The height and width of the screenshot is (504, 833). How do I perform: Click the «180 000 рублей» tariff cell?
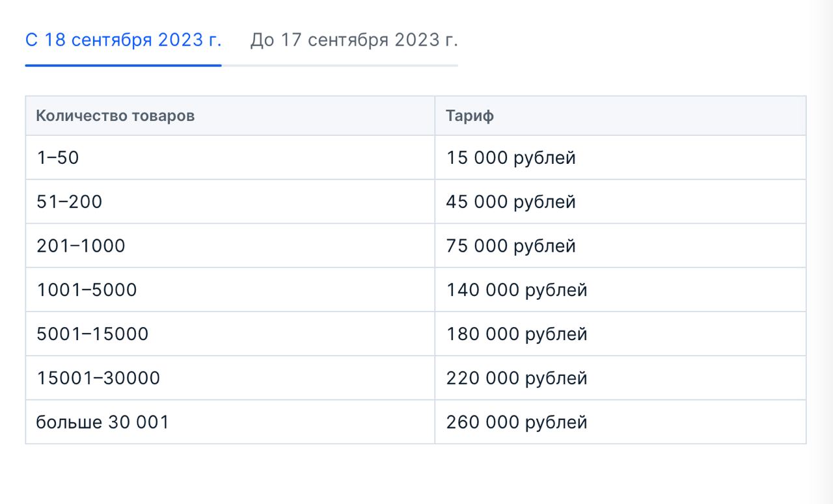517,334
